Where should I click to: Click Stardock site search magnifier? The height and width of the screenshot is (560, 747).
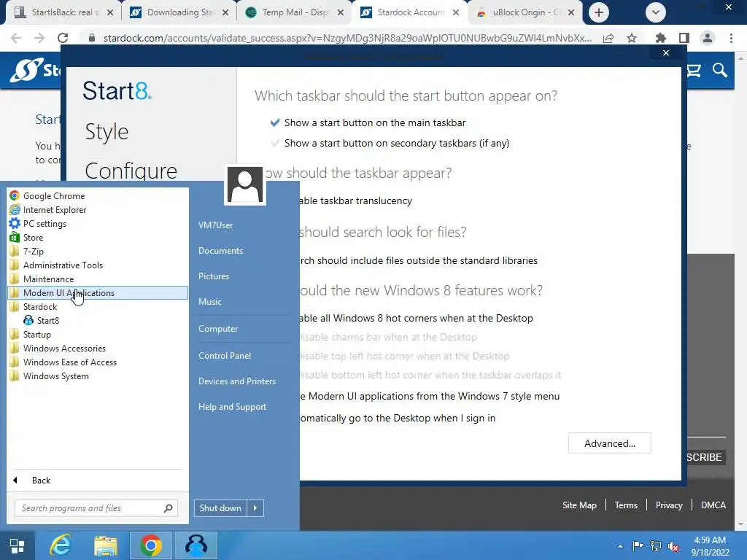pyautogui.click(x=720, y=71)
